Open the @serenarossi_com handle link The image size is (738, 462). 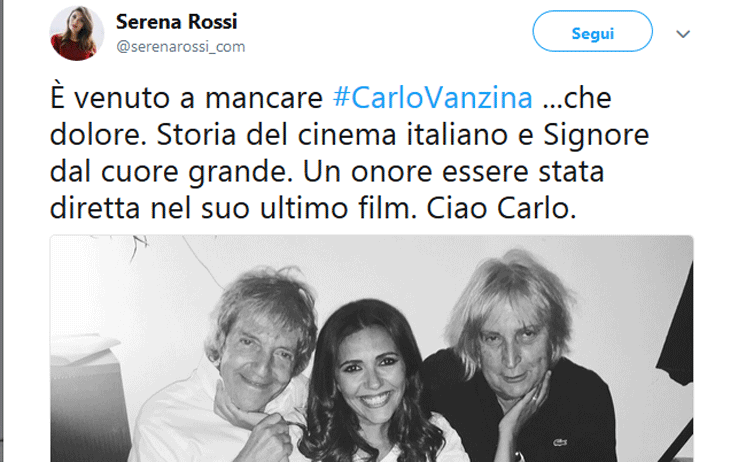181,47
